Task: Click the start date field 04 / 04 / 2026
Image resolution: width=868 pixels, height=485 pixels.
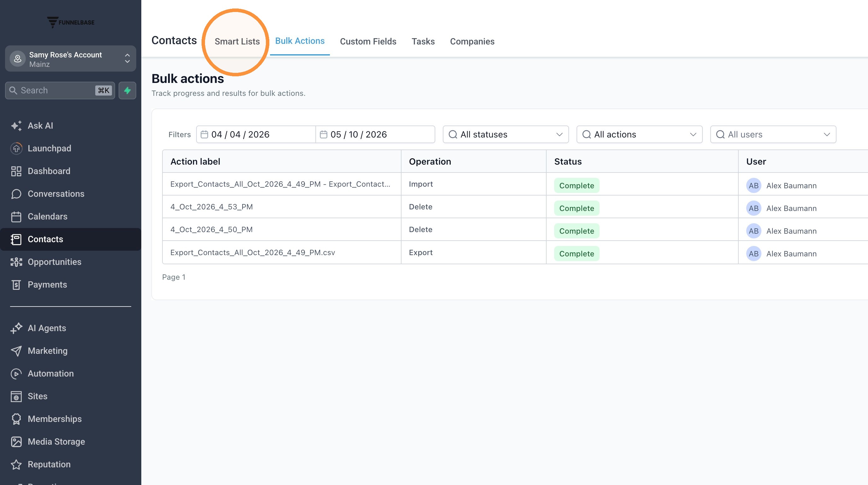Action: (x=256, y=134)
